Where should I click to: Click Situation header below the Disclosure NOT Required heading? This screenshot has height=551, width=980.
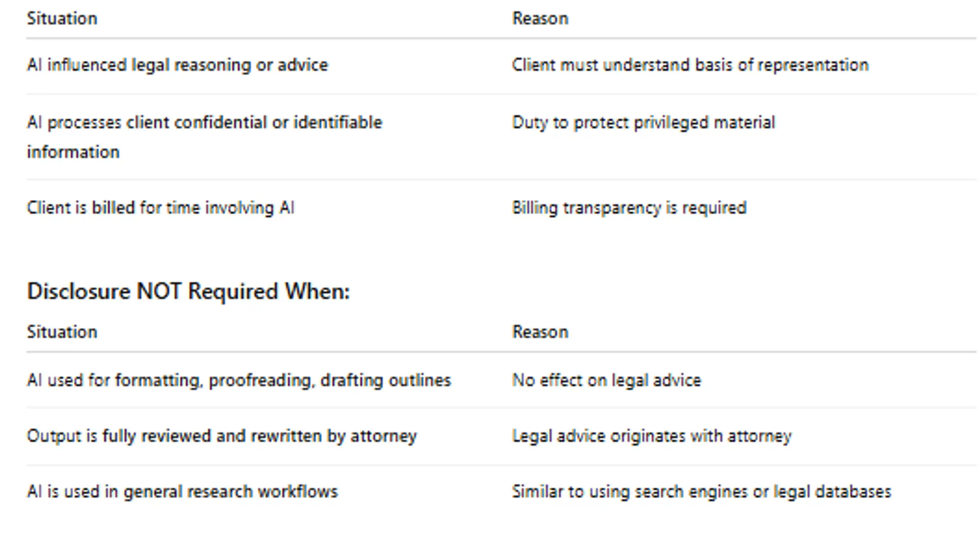pyautogui.click(x=62, y=332)
